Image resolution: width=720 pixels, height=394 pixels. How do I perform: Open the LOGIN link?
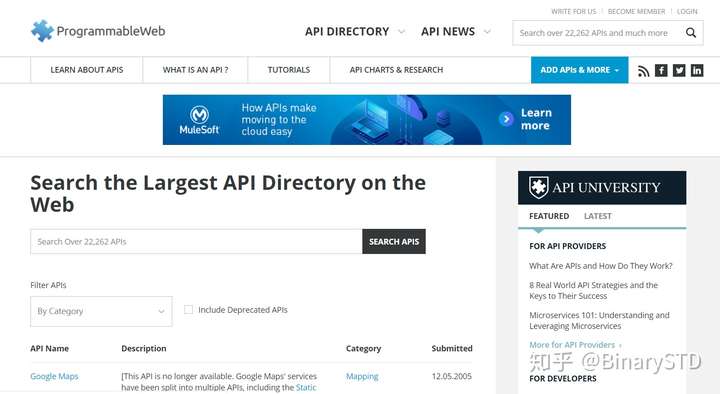(x=687, y=11)
